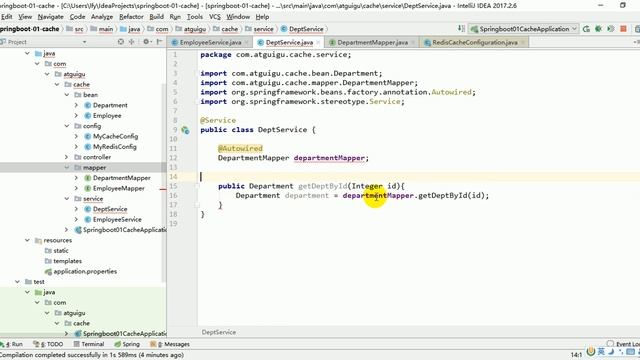Expand the controller folder in the project tree

point(67,157)
